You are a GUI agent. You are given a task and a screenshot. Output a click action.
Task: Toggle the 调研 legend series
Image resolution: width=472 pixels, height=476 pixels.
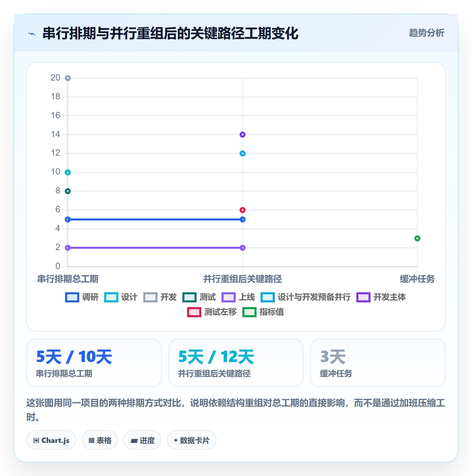click(x=82, y=297)
